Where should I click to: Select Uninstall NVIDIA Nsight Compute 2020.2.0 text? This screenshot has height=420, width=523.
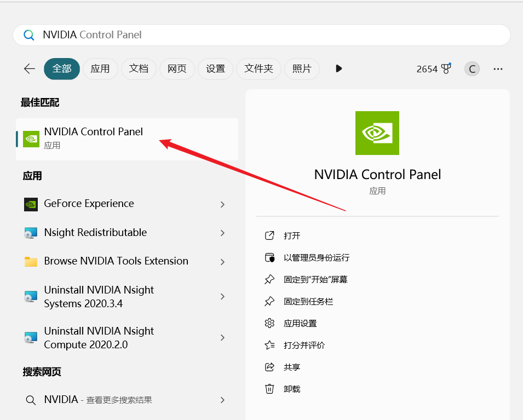(x=99, y=338)
